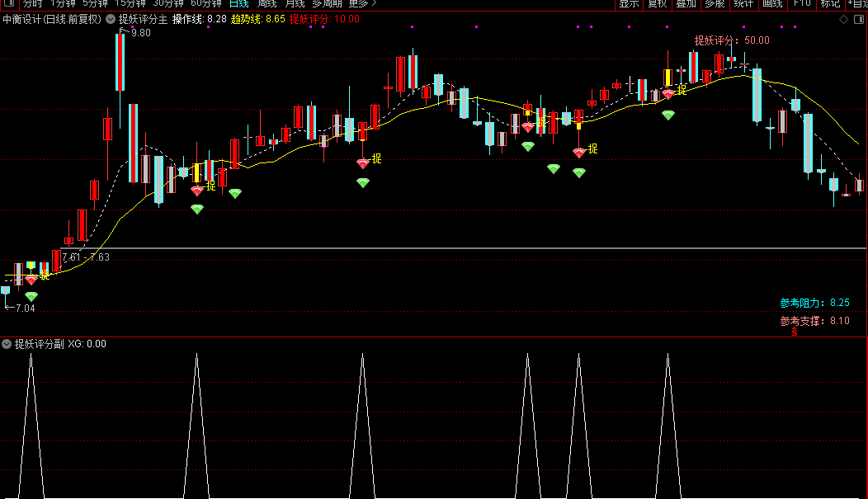The height and width of the screenshot is (499, 868).
Task: Open the 30分钟 period tab
Action: 168,3
